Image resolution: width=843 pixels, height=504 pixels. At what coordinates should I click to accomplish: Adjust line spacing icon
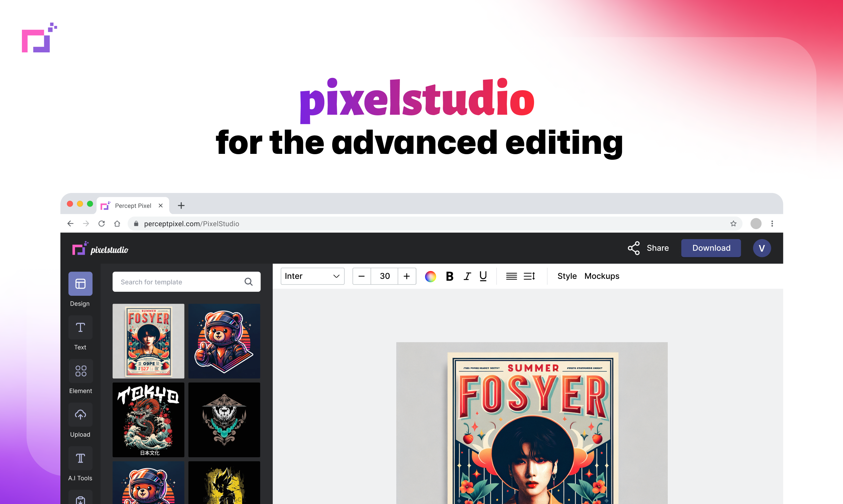click(529, 276)
